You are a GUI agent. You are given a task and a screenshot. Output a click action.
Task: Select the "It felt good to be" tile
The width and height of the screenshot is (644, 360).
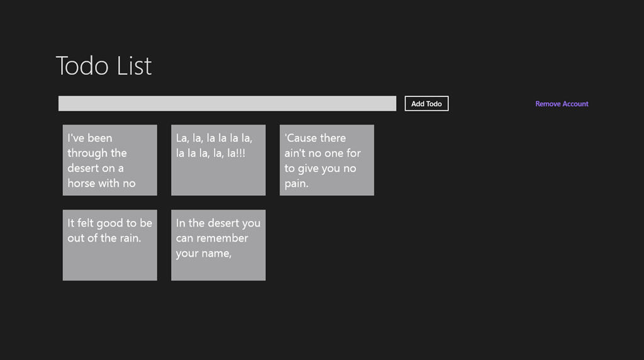point(109,245)
